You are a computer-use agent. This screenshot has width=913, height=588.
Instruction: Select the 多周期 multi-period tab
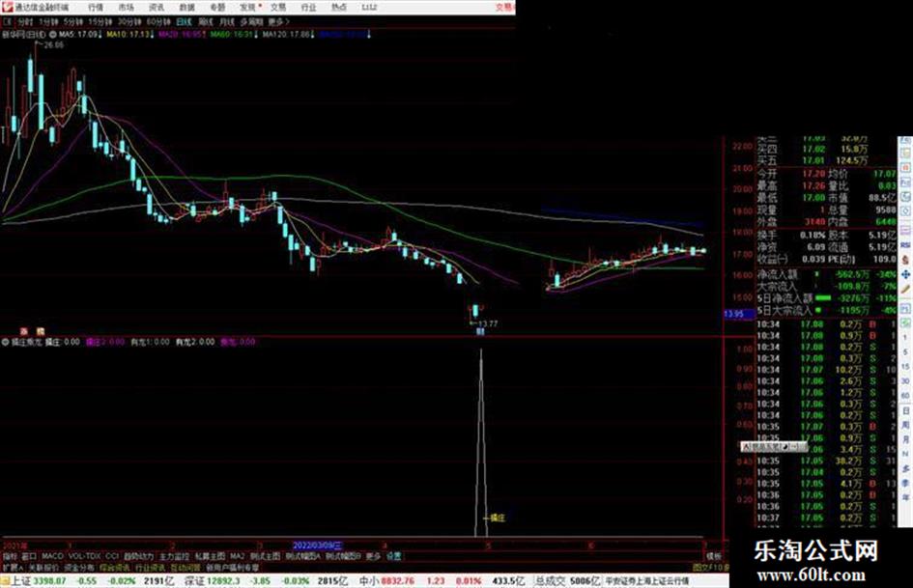251,22
